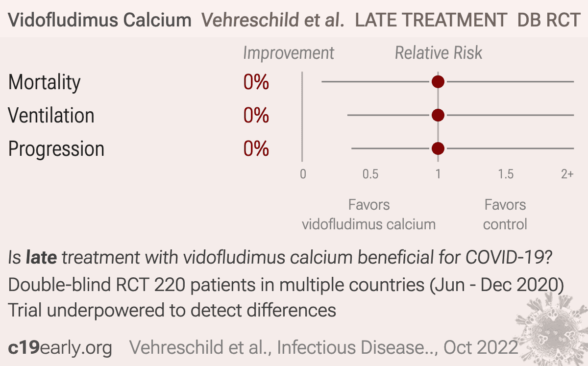Select the LATE TREATMENT label

(x=431, y=20)
